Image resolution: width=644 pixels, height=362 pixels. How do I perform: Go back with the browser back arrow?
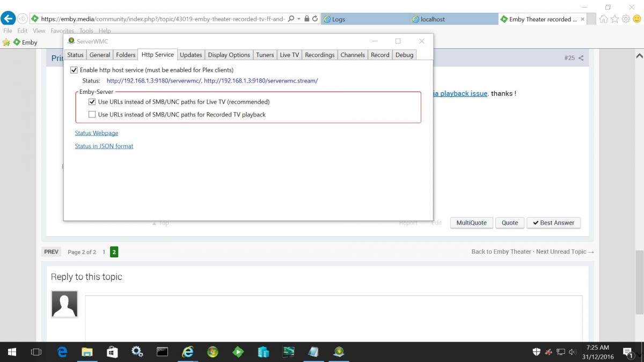8,18
